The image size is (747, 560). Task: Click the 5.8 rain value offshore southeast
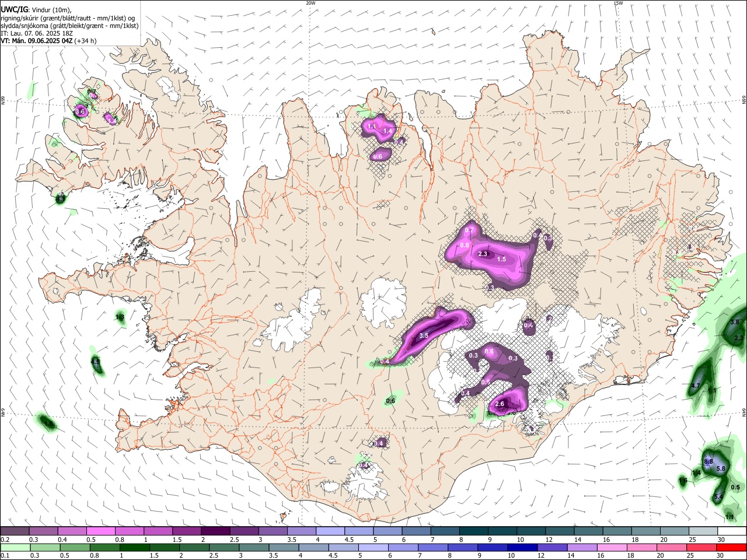[x=720, y=468]
